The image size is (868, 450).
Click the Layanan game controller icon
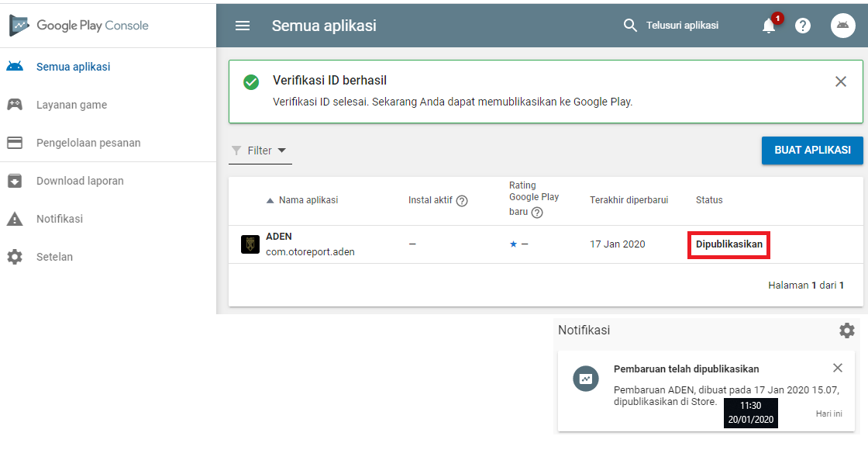[15, 104]
